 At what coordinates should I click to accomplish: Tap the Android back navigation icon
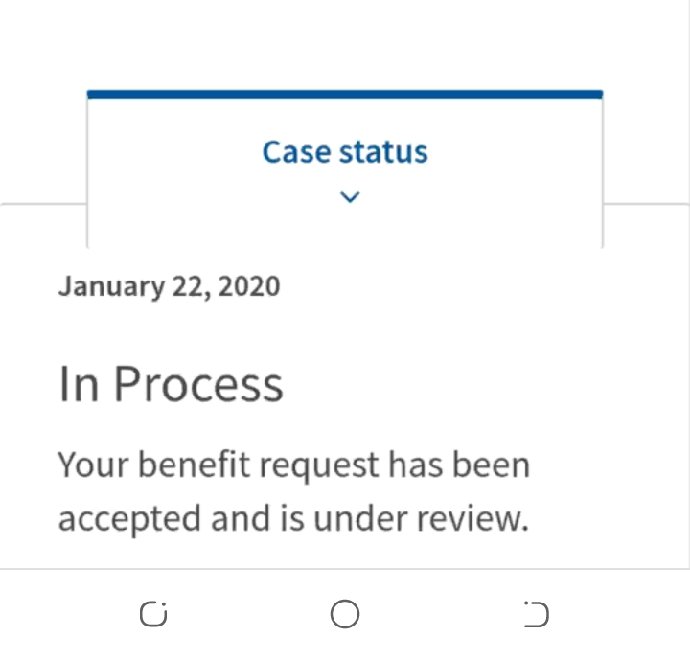coord(536,614)
